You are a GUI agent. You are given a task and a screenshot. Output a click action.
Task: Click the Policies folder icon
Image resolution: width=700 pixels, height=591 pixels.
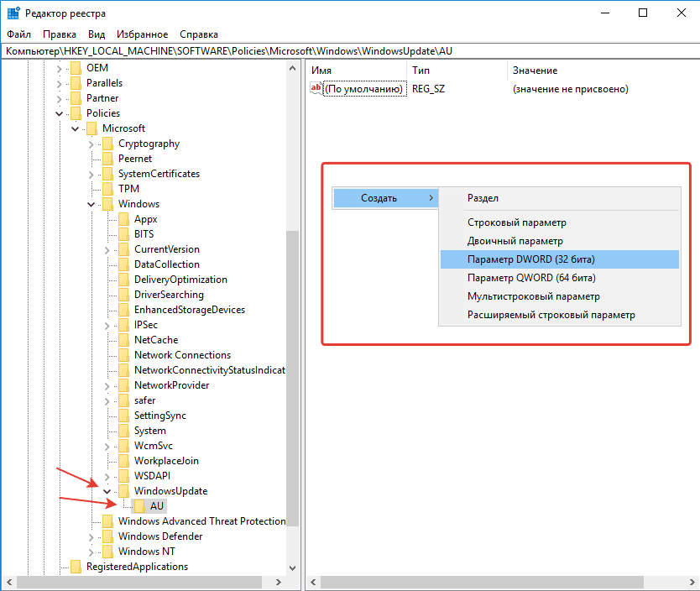pos(76,113)
